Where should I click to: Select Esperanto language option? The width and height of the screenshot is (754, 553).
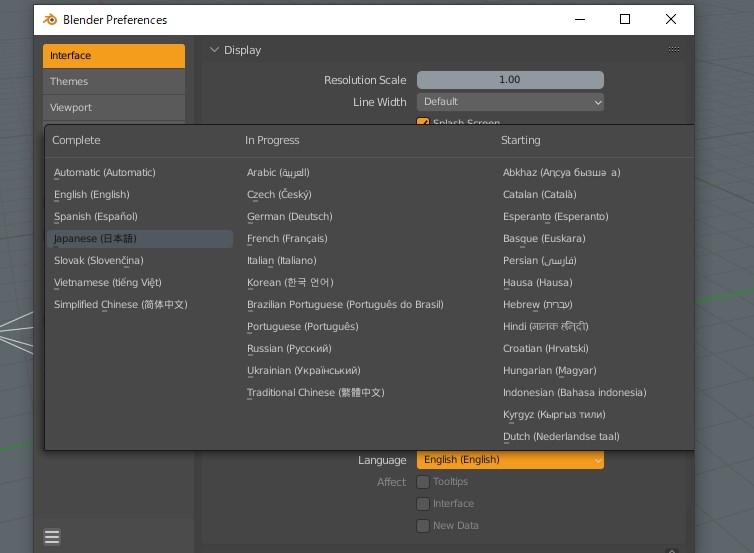coord(555,217)
